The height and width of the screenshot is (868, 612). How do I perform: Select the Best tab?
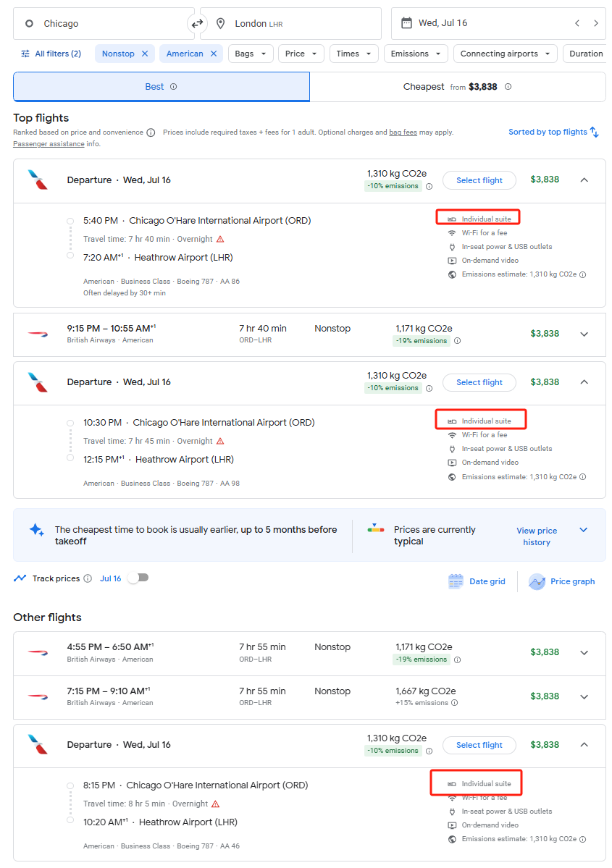click(x=162, y=87)
